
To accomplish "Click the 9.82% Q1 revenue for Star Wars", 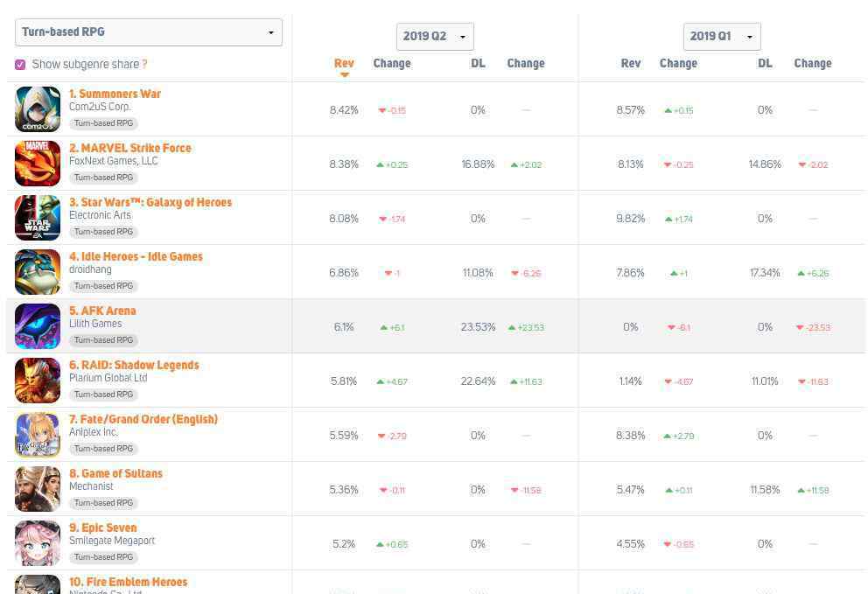I will (x=631, y=219).
